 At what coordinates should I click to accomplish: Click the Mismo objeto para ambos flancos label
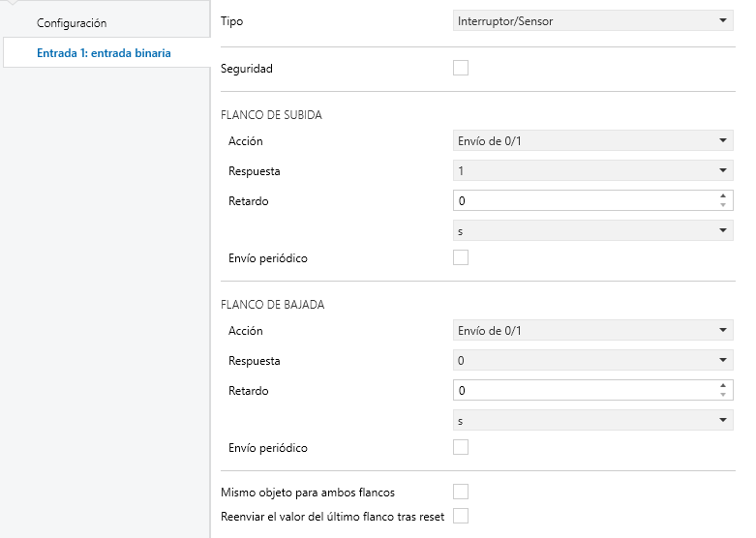click(x=308, y=493)
